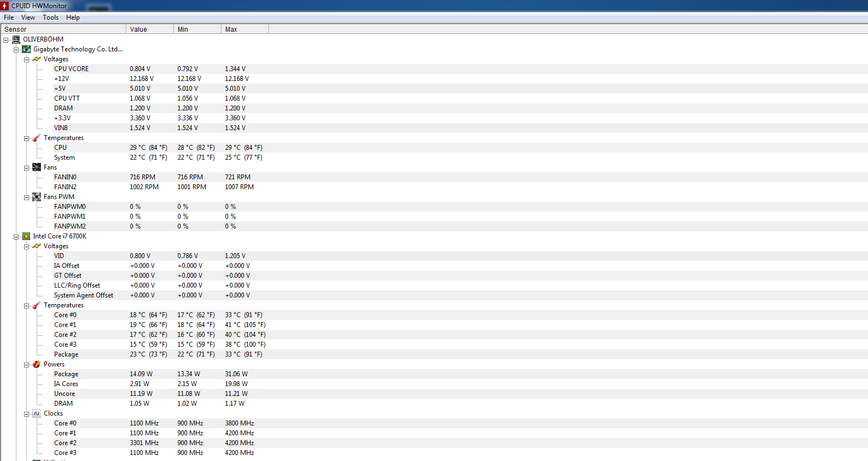Open the View menu

(x=28, y=17)
